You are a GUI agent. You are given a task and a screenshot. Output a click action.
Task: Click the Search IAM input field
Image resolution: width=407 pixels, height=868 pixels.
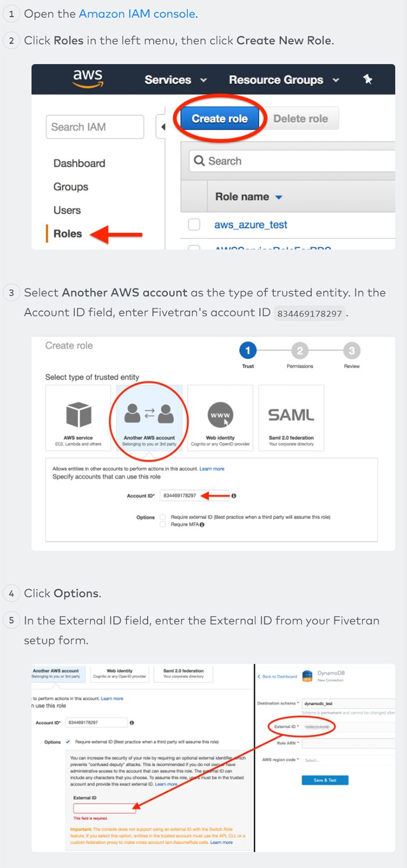pos(95,127)
